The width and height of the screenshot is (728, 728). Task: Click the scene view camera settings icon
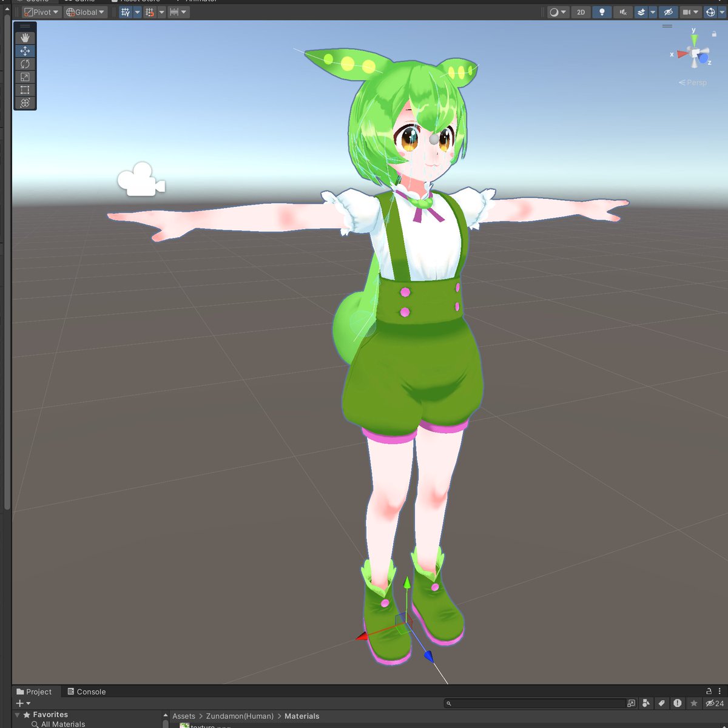click(689, 12)
